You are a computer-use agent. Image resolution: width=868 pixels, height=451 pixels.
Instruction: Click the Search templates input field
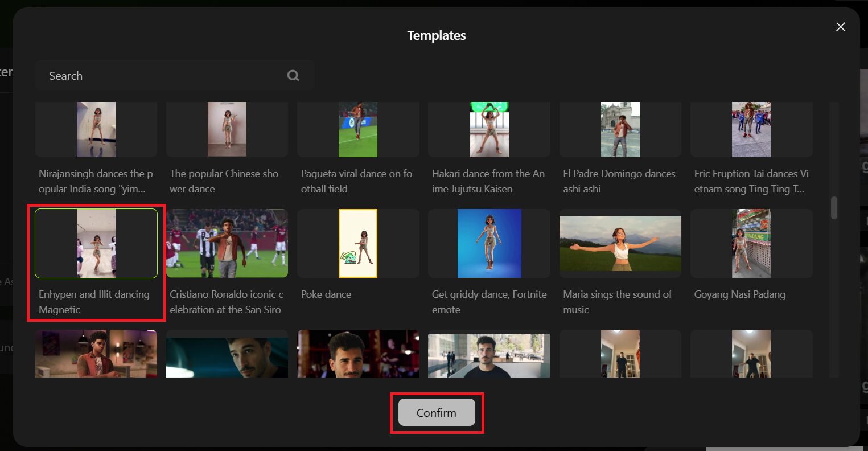165,76
